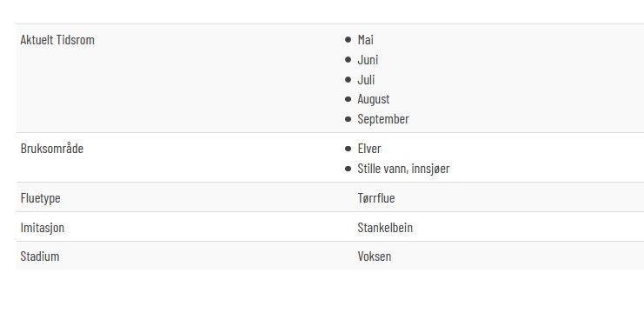The image size is (644, 313).
Task: Click Stille vann, innsjøer entry
Action: tap(403, 169)
